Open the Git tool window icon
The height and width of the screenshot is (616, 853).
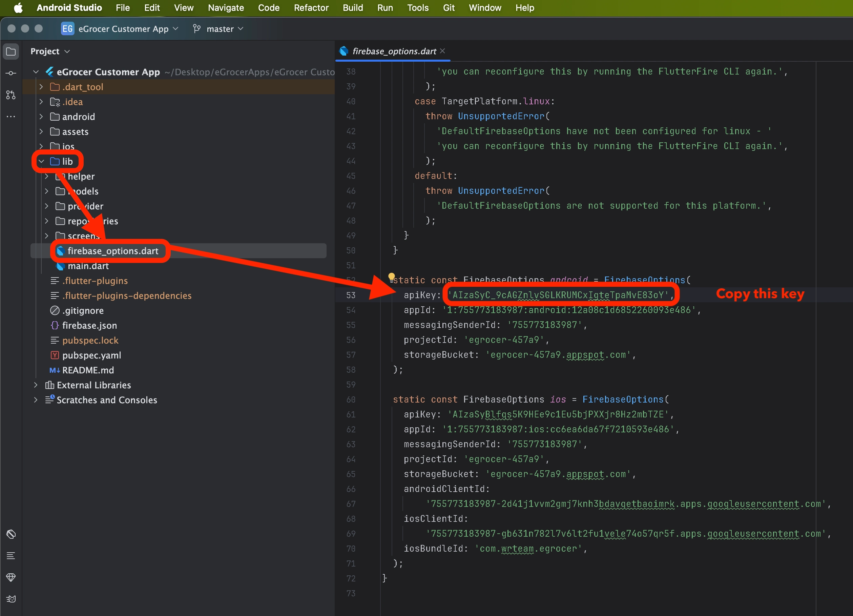point(11,534)
